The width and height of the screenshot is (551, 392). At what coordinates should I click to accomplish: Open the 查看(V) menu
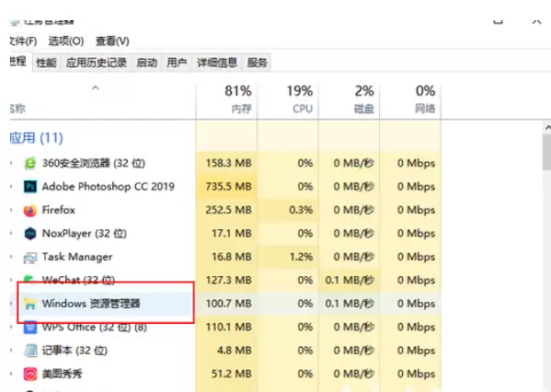(112, 41)
